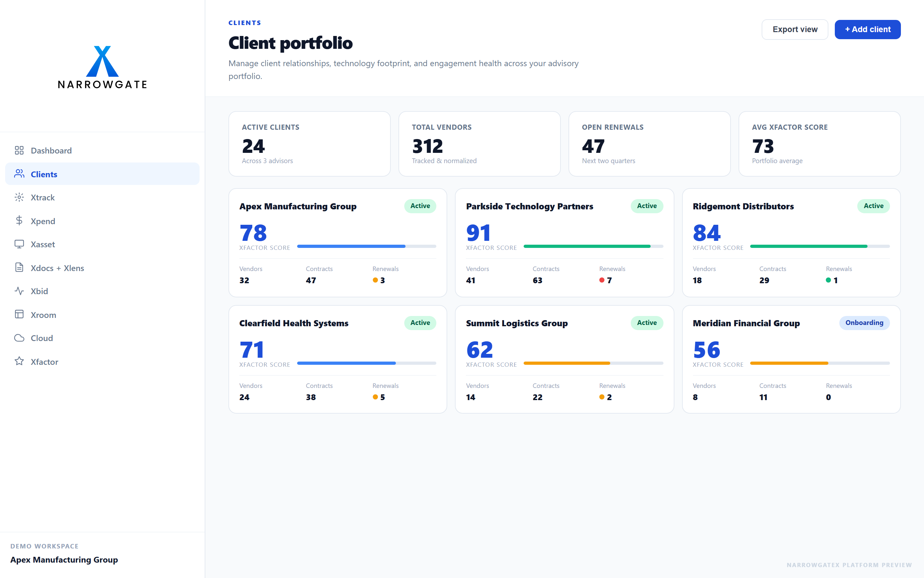Screen dimensions: 924x578
Task: Click the Export view button
Action: (x=795, y=30)
